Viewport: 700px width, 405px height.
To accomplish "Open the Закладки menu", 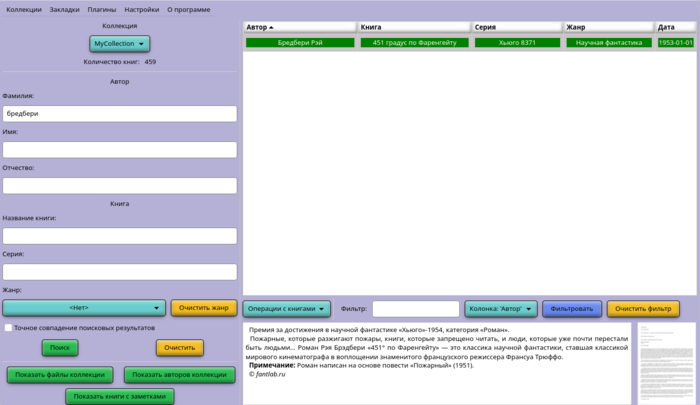I will pos(64,9).
